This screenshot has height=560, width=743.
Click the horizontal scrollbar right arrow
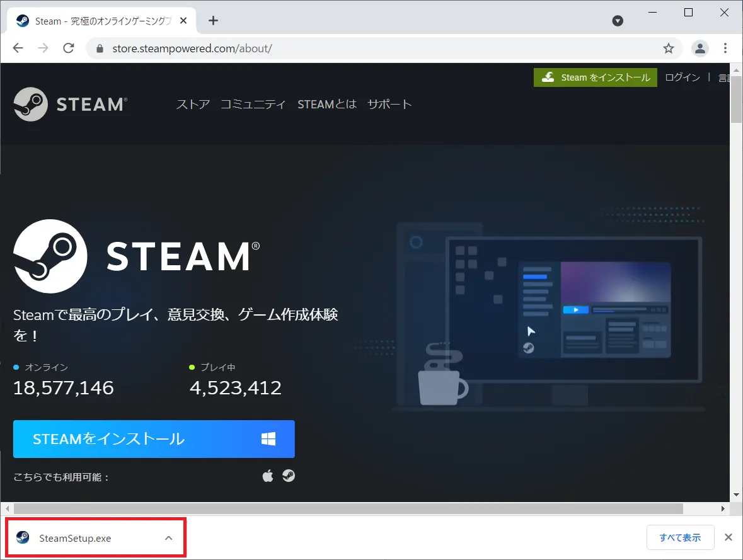(723, 508)
